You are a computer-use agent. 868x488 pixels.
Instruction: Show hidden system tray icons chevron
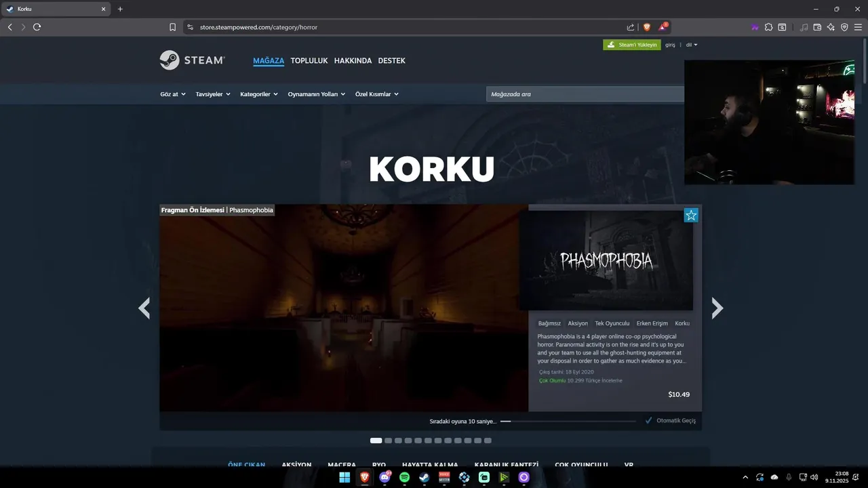tap(745, 477)
